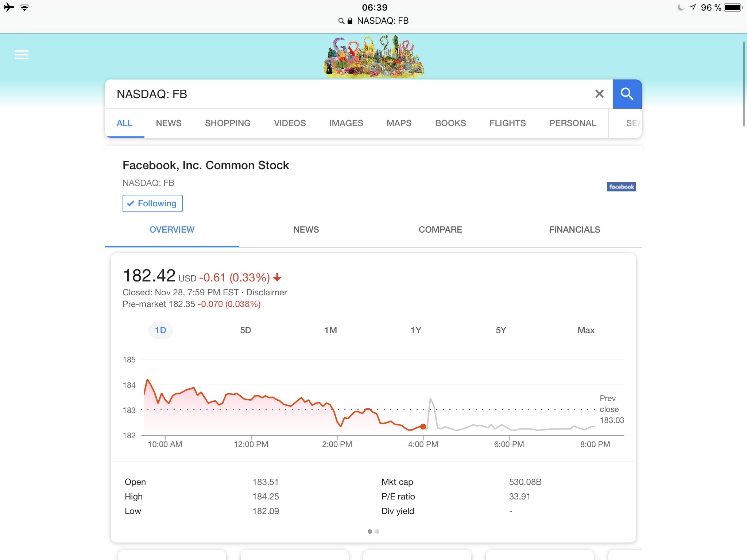
Task: Tap the Facebook, Inc. Common Stock title
Action: coord(206,165)
